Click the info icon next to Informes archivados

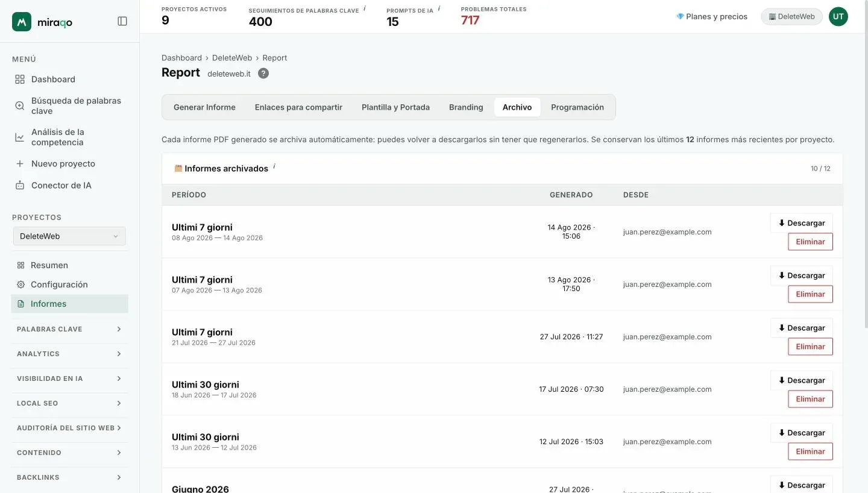click(x=274, y=166)
